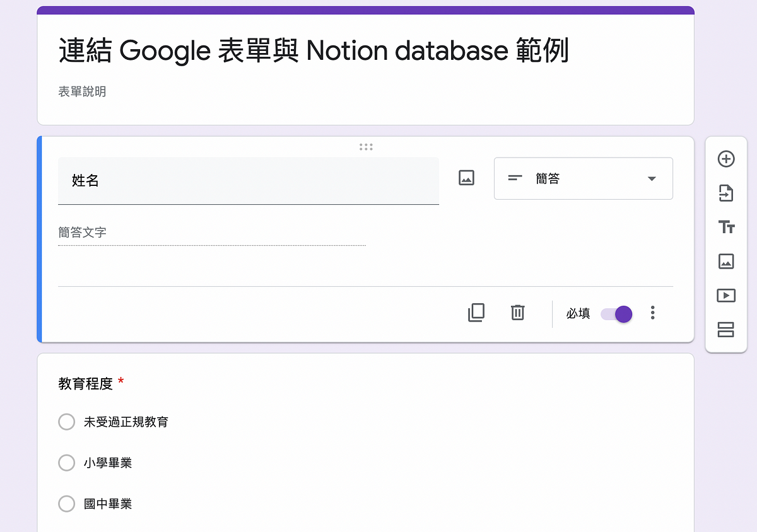Select the 教育程度 question title

(x=85, y=383)
